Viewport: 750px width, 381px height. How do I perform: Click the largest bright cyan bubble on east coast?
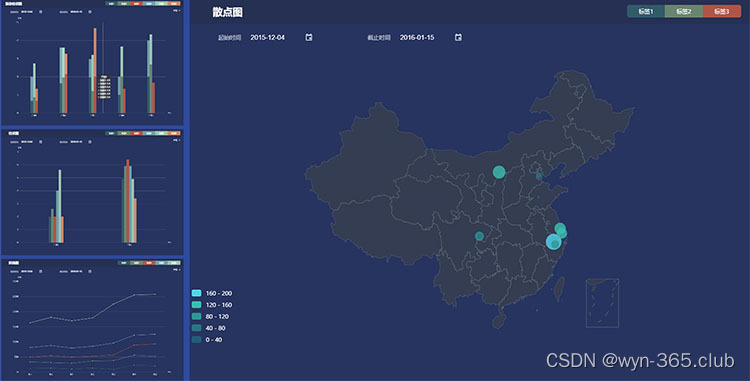pyautogui.click(x=553, y=241)
